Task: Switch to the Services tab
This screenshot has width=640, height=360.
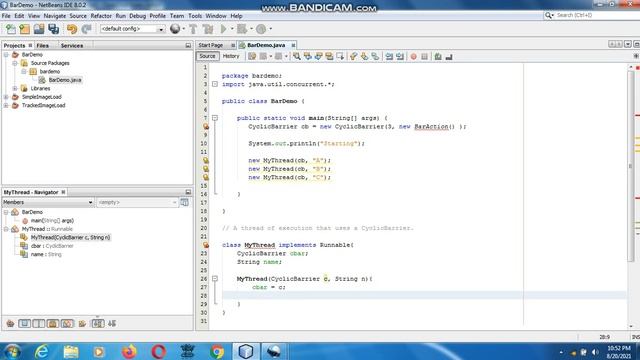Action: 72,46
